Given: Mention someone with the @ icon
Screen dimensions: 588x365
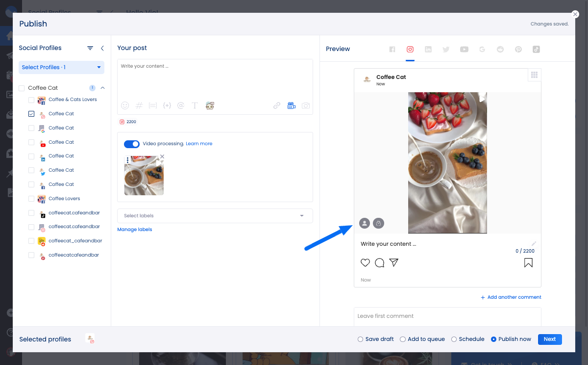Looking at the screenshot, I should point(181,105).
